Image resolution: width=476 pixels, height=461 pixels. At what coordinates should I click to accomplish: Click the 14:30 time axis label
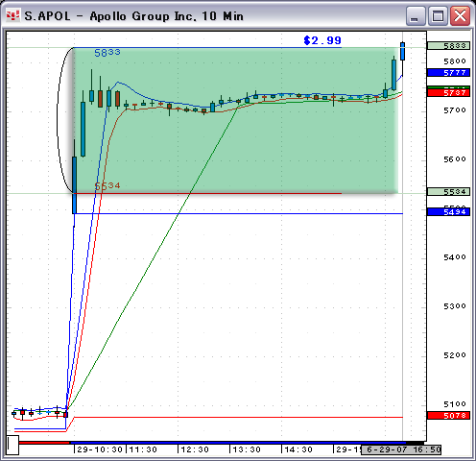tap(298, 449)
